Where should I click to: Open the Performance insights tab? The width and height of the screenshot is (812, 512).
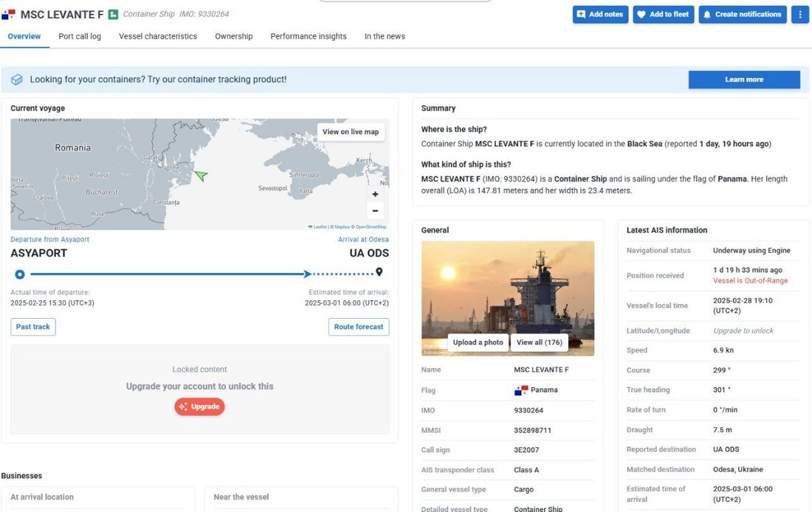click(x=309, y=36)
